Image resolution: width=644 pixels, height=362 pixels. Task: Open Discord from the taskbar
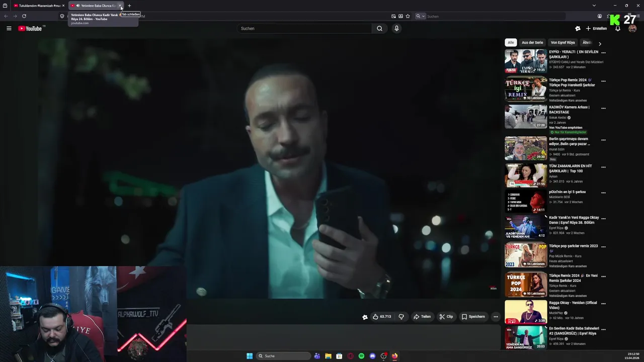pyautogui.click(x=372, y=356)
